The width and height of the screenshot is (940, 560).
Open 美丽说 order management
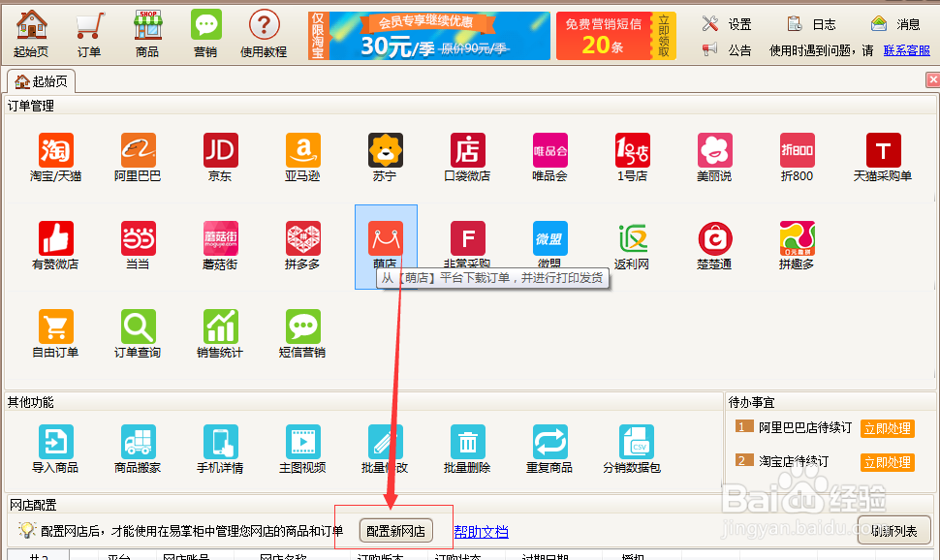714,158
